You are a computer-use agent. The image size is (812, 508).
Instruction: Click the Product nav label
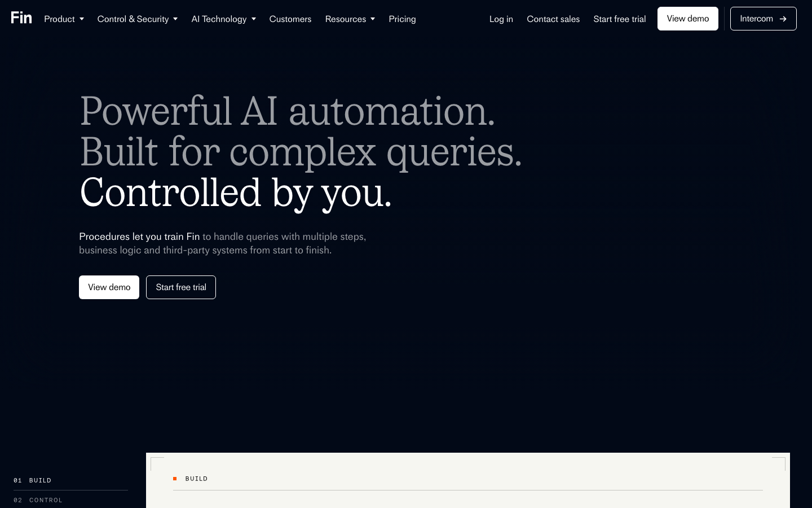point(59,19)
